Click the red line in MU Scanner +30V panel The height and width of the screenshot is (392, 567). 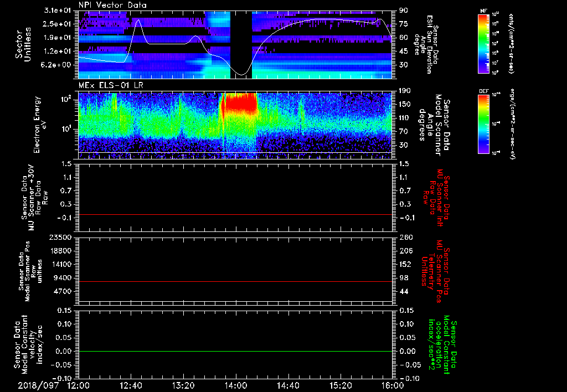click(235, 214)
